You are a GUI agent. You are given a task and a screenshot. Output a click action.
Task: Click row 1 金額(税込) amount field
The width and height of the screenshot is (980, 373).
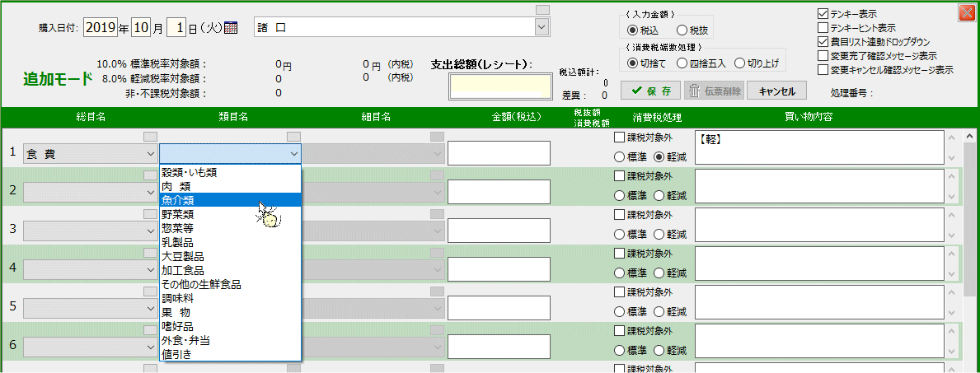(499, 153)
